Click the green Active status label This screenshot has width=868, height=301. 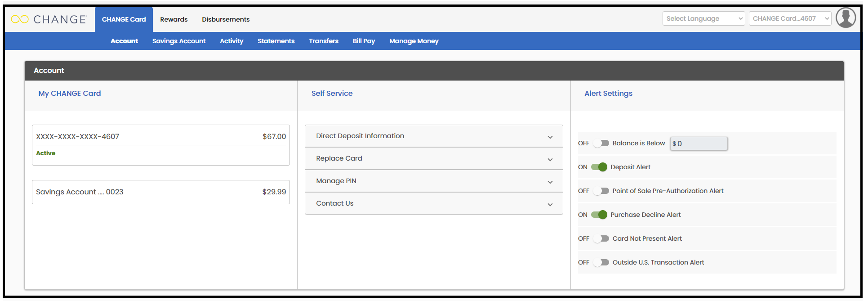(46, 153)
